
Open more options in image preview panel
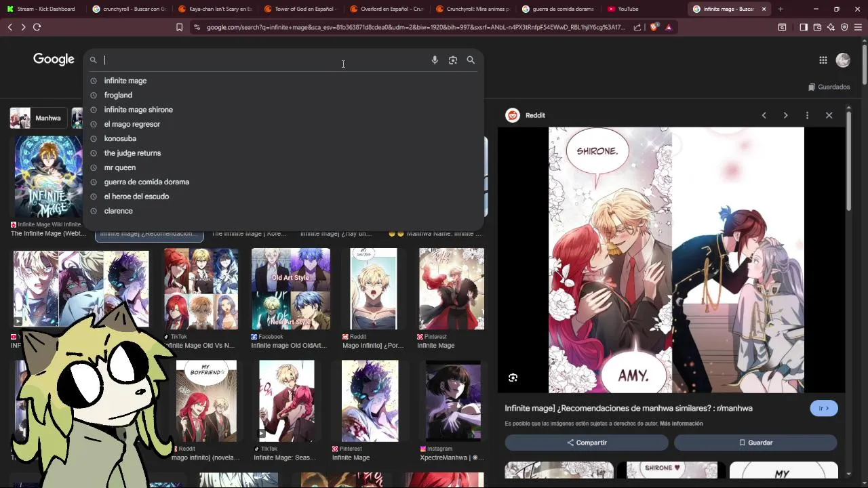coord(807,115)
